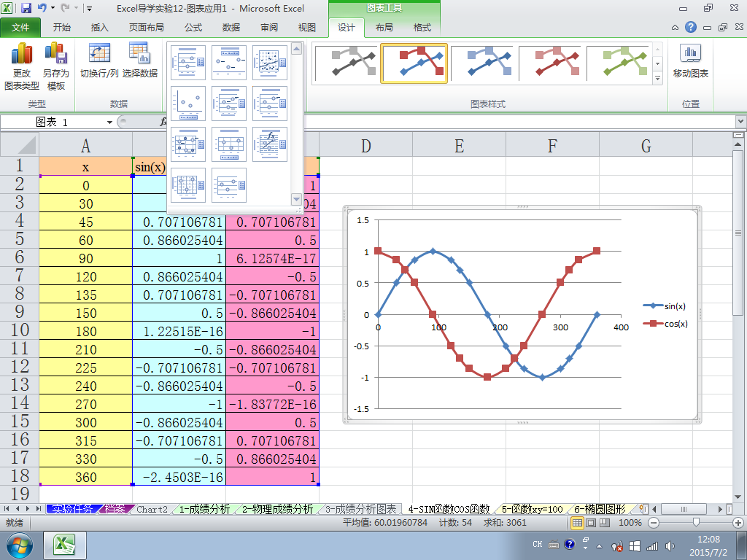Go to next sheet tab with navigation arrow
Viewport: 747px width, 560px height.
28,509
